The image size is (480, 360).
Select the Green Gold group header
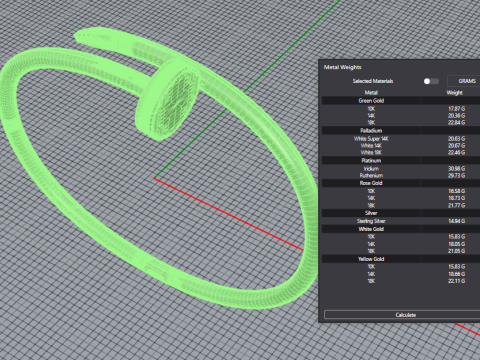coord(401,100)
